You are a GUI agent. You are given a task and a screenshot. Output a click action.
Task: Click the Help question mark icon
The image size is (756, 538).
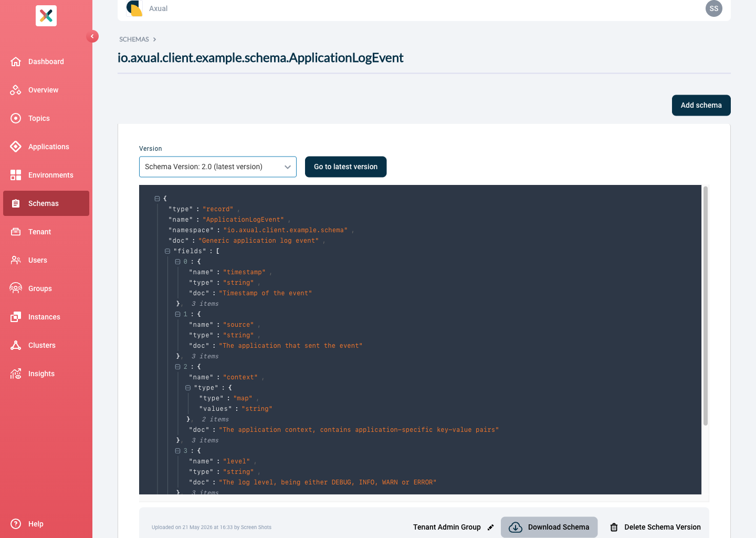coord(16,524)
